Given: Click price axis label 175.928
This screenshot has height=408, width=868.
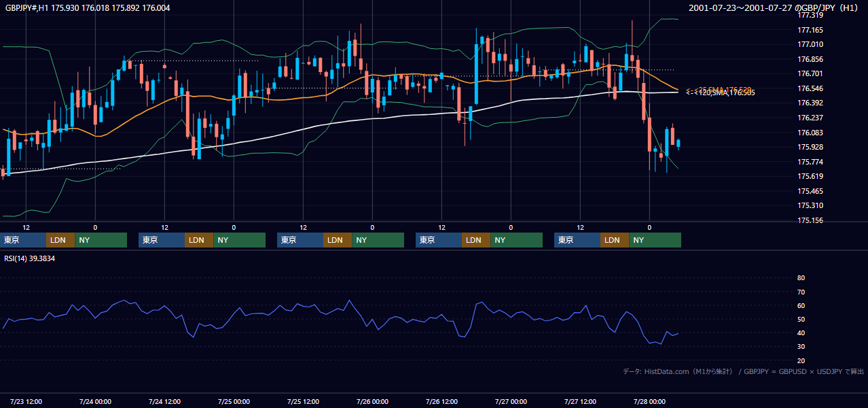Looking at the screenshot, I should 810,147.
